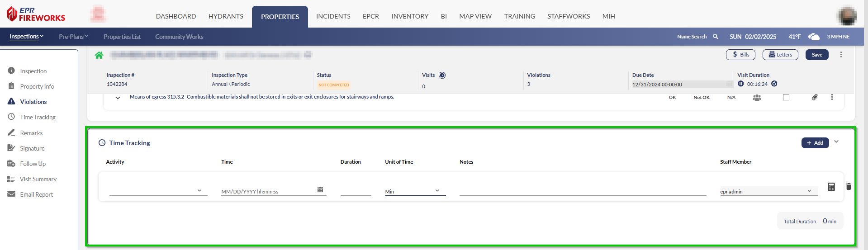This screenshot has width=868, height=250.
Task: Open the visits history clock icon
Action: tap(442, 75)
